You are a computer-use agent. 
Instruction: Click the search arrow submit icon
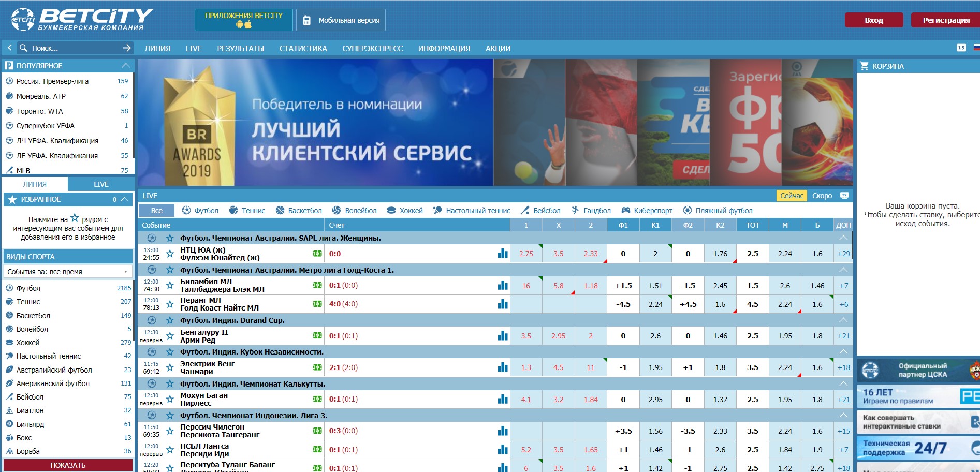[x=127, y=48]
